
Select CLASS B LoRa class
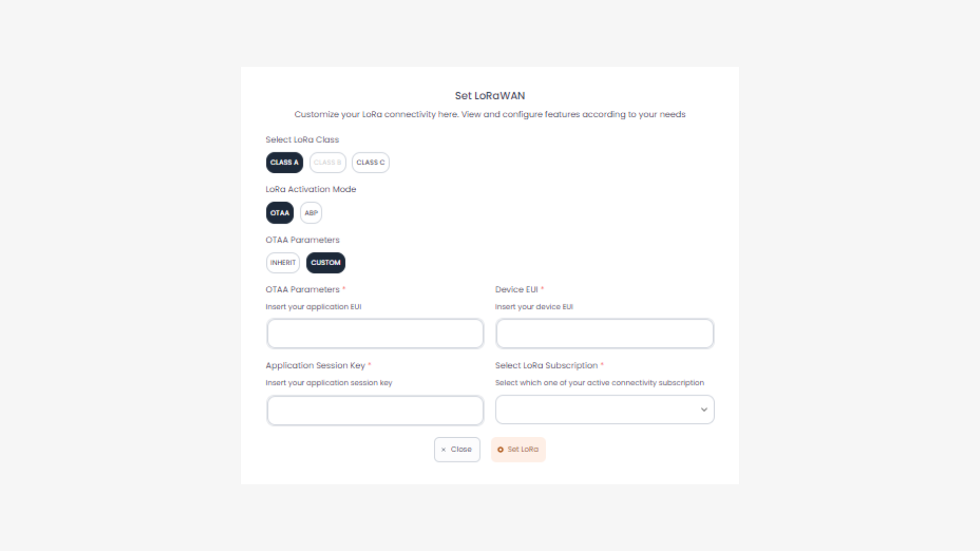tap(328, 162)
